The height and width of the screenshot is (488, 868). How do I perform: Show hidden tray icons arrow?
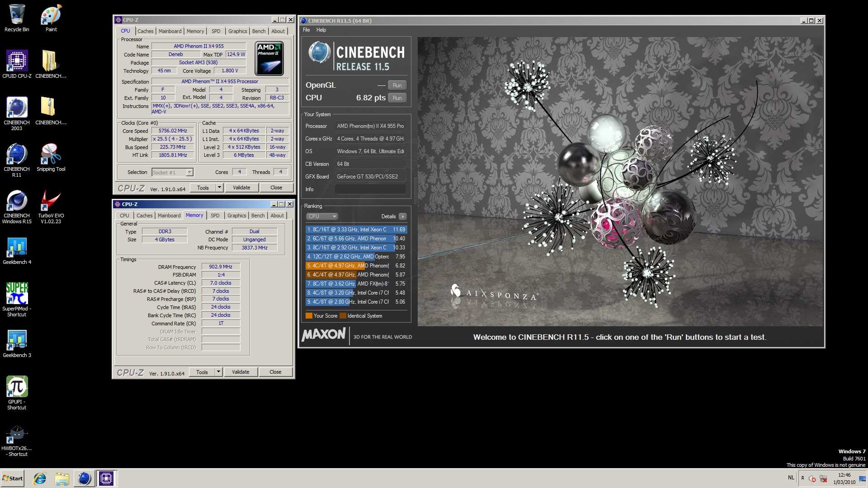coord(803,478)
